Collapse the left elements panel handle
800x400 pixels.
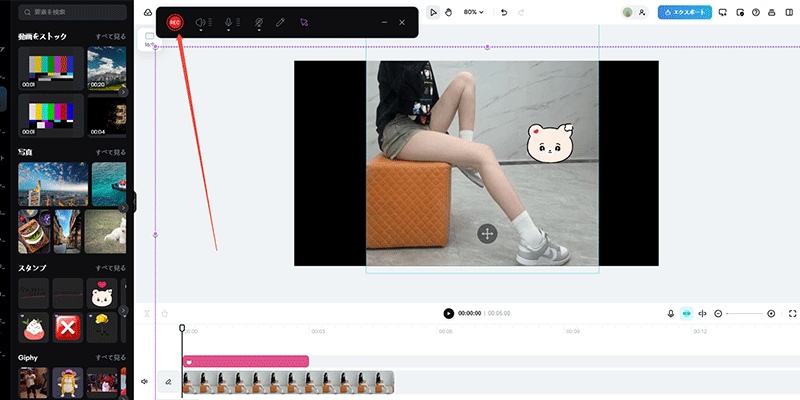(135, 202)
